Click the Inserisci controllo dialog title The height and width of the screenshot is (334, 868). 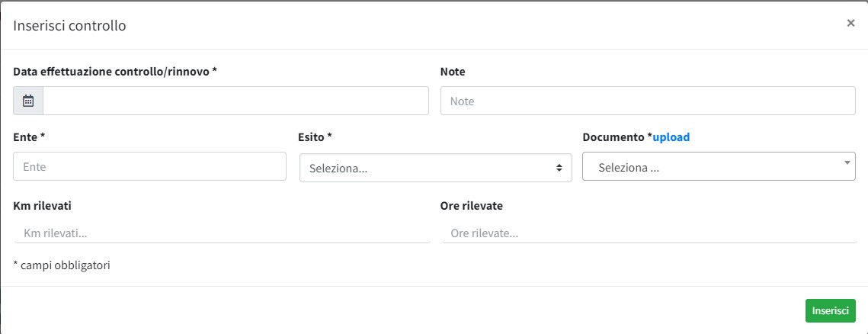point(69,26)
